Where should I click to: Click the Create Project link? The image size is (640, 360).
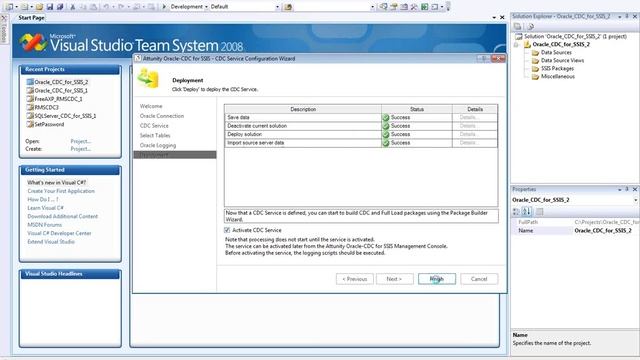pyautogui.click(x=80, y=149)
